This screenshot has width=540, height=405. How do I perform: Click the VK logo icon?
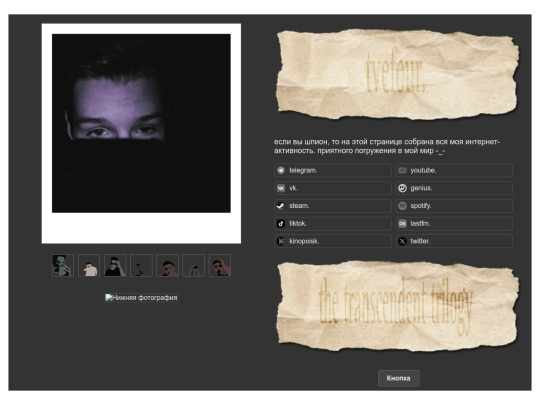(281, 188)
